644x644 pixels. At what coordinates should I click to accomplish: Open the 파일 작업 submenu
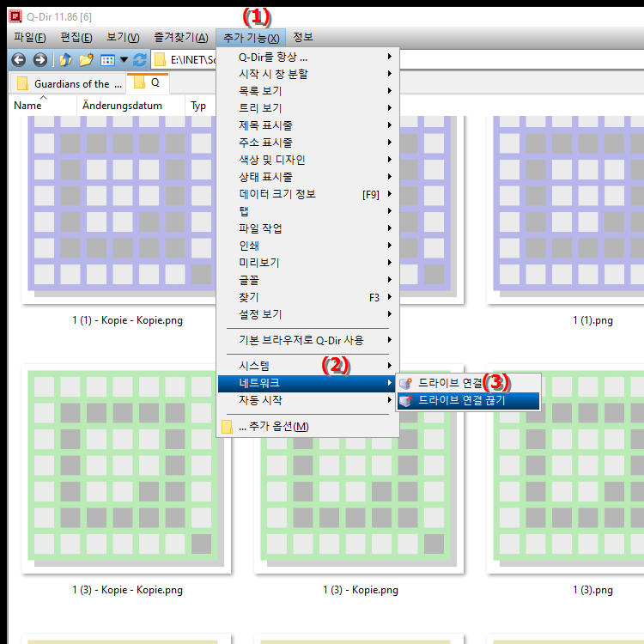click(x=308, y=228)
